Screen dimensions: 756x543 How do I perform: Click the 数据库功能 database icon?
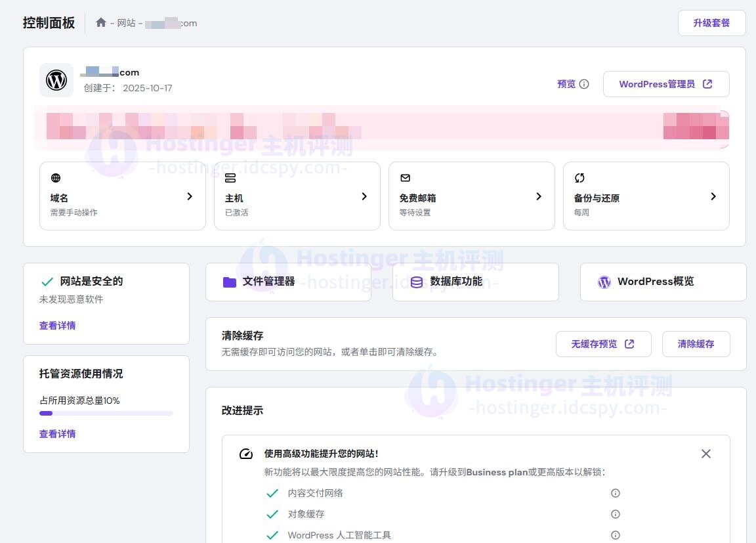tap(416, 282)
